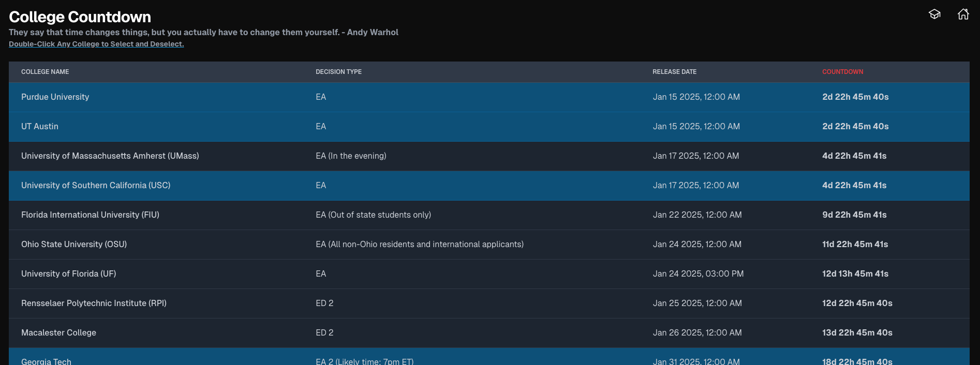Click the graduation cap icon
The image size is (980, 365).
click(x=934, y=14)
